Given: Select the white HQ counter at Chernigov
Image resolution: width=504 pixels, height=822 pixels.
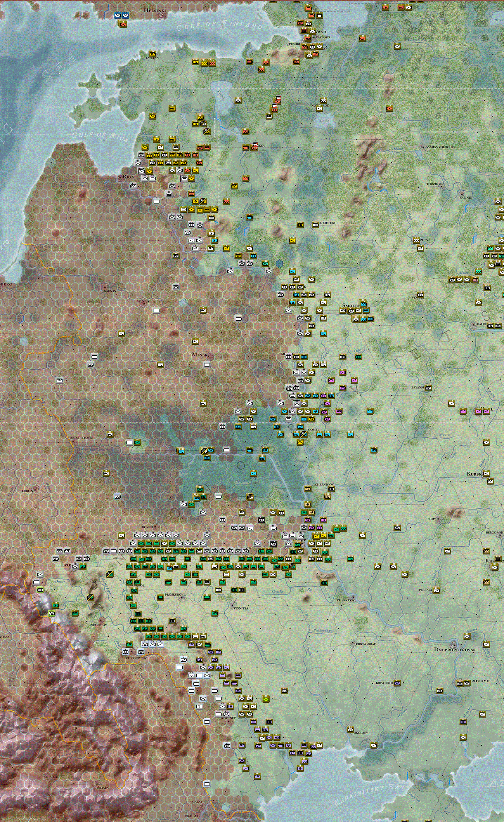Looking at the screenshot, I should [x=331, y=489].
